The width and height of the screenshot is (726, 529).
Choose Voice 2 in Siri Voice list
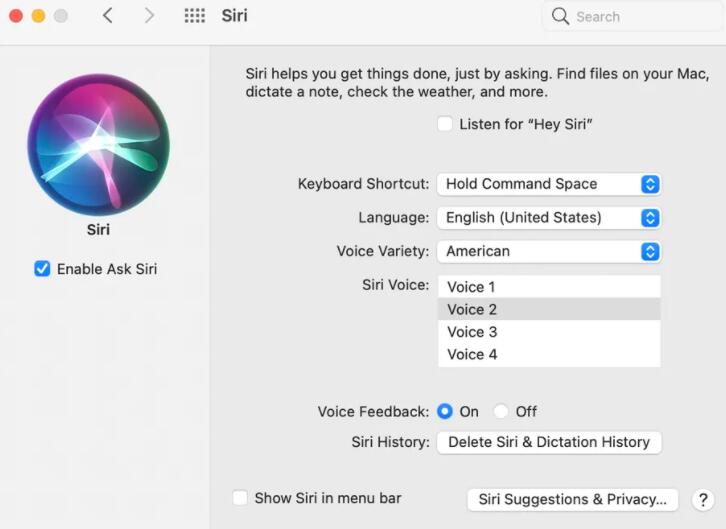pyautogui.click(x=549, y=309)
